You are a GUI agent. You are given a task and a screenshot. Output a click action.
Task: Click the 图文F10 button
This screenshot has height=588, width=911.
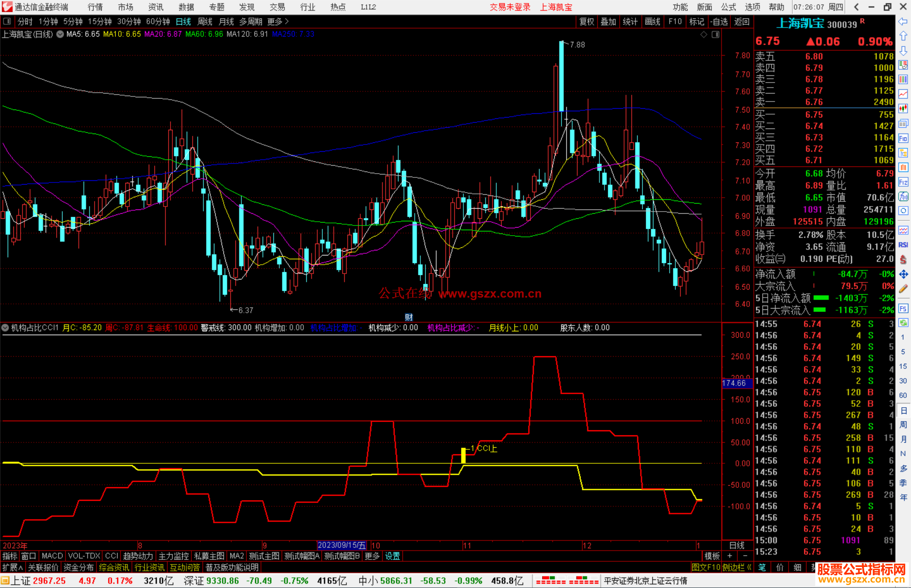(706, 567)
